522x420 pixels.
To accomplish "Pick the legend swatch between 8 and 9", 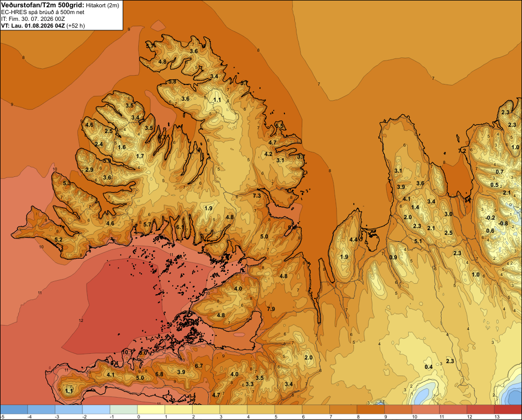I will [371, 410].
